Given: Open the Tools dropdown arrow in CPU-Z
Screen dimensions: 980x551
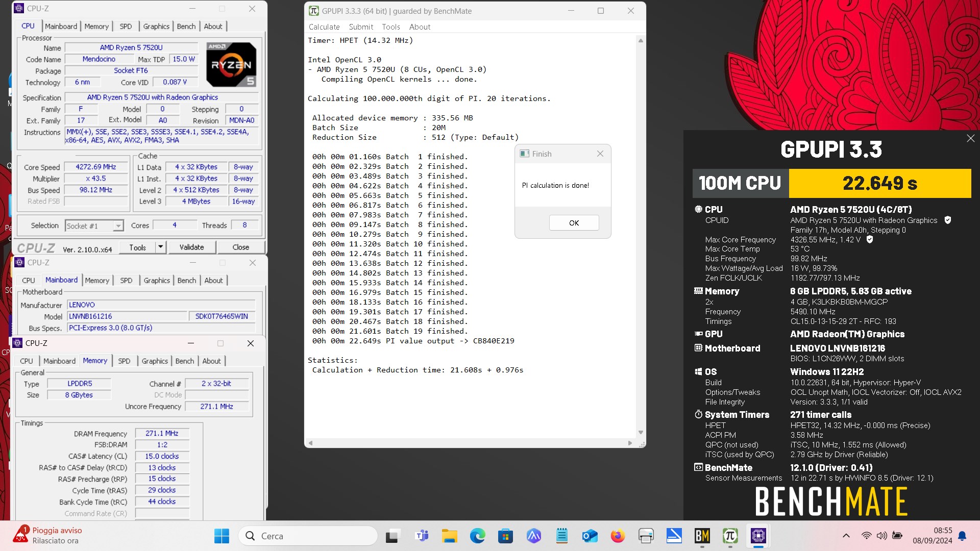Looking at the screenshot, I should [160, 247].
